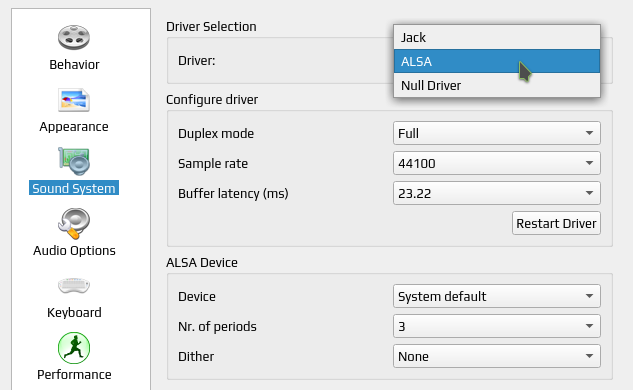633x390 pixels.
Task: Click the Sound System label
Action: click(74, 188)
